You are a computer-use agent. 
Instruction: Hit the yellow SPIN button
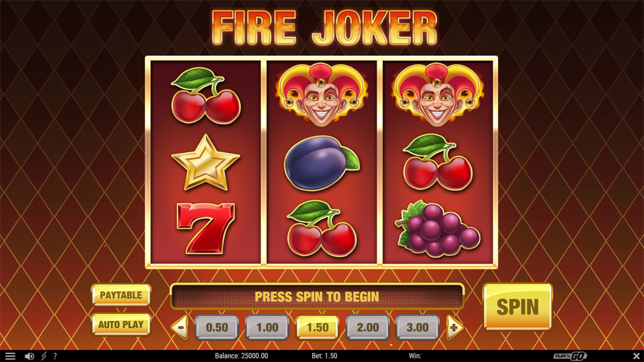tap(517, 307)
